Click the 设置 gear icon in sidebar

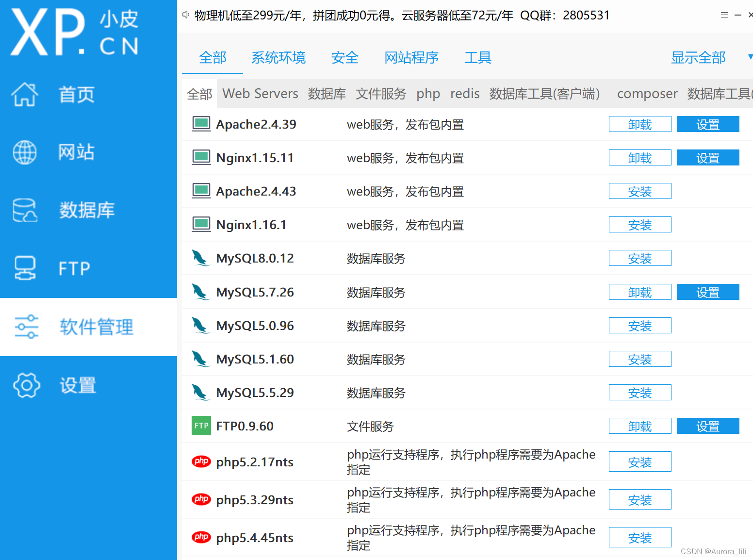click(26, 385)
